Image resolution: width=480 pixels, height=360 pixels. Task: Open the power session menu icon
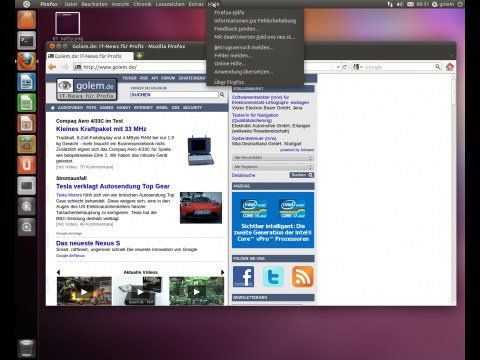pos(460,4)
